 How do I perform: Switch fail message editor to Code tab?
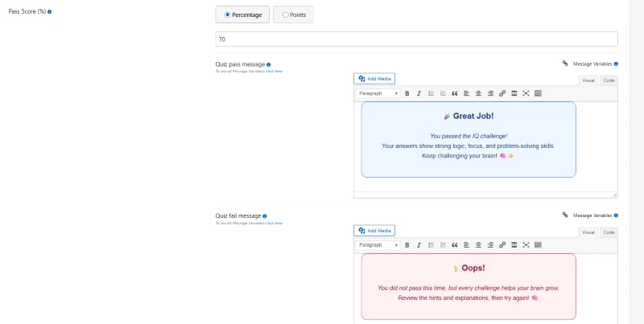point(609,232)
